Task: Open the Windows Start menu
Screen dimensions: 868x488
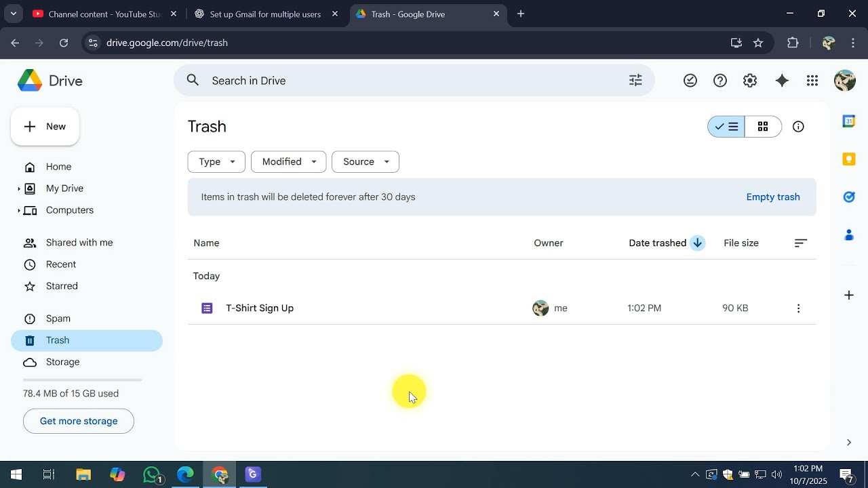Action: click(x=16, y=474)
